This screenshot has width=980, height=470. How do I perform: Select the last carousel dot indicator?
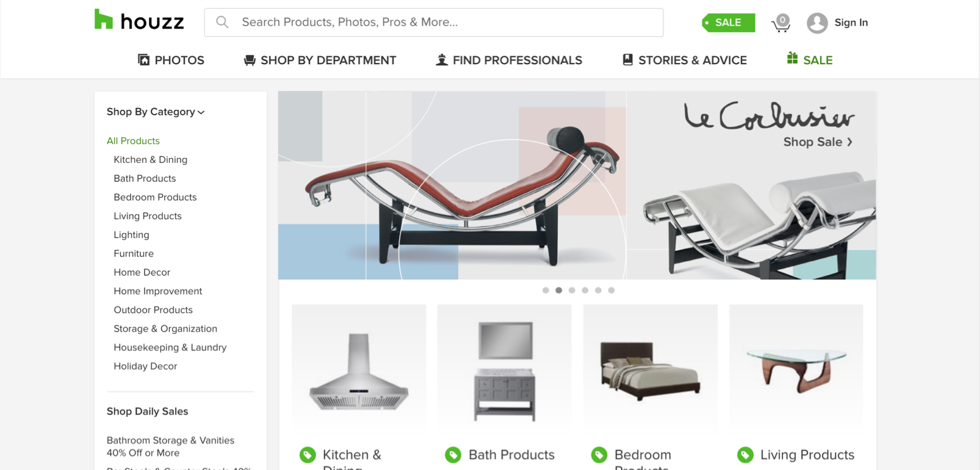611,291
